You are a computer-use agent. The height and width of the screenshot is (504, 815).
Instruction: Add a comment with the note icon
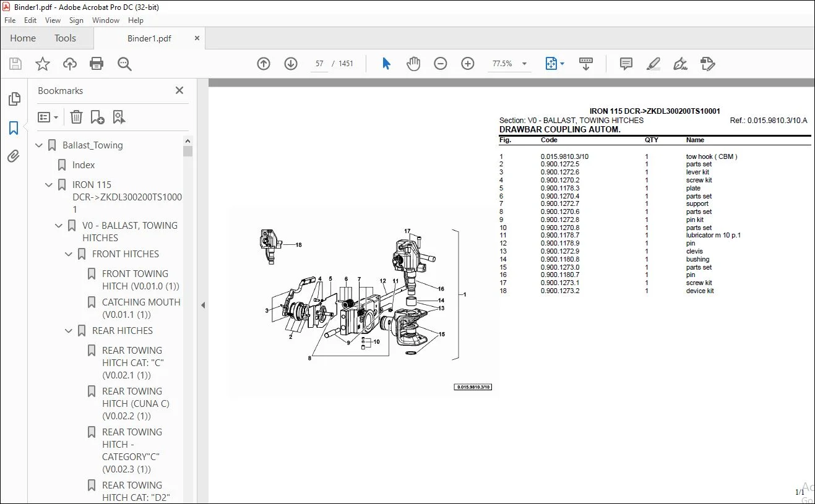626,64
